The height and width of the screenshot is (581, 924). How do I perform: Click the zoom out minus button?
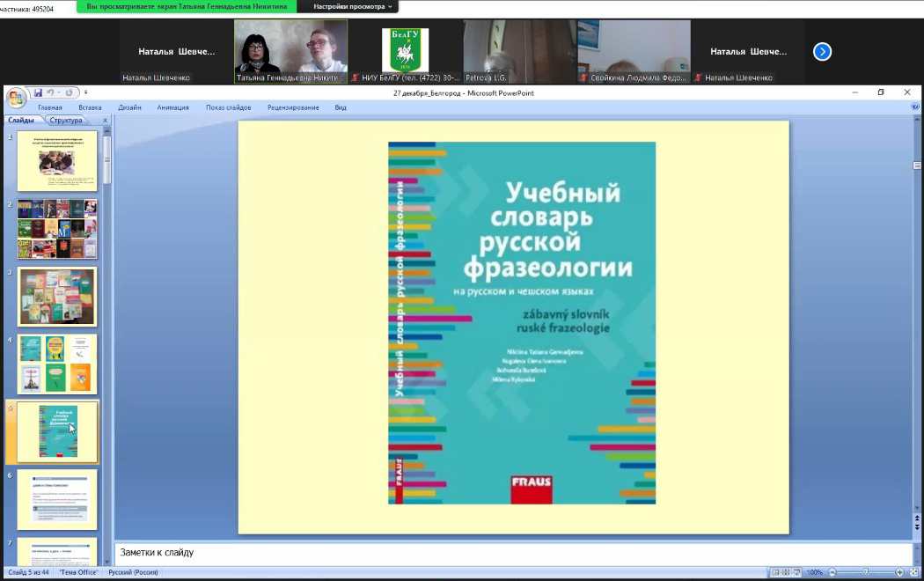tap(832, 572)
